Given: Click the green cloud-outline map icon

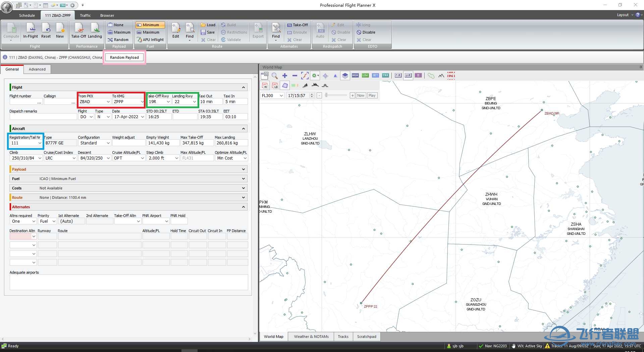Looking at the screenshot, I should click(431, 76).
